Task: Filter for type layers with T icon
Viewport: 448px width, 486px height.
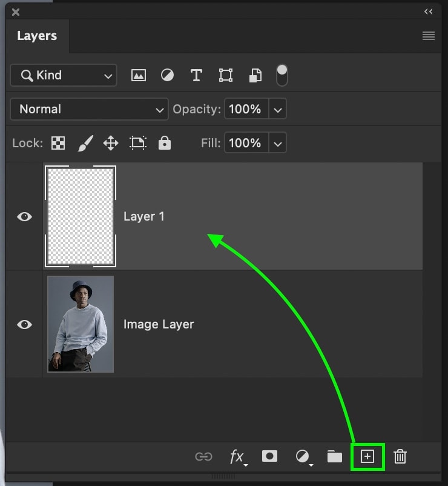Action: [196, 75]
